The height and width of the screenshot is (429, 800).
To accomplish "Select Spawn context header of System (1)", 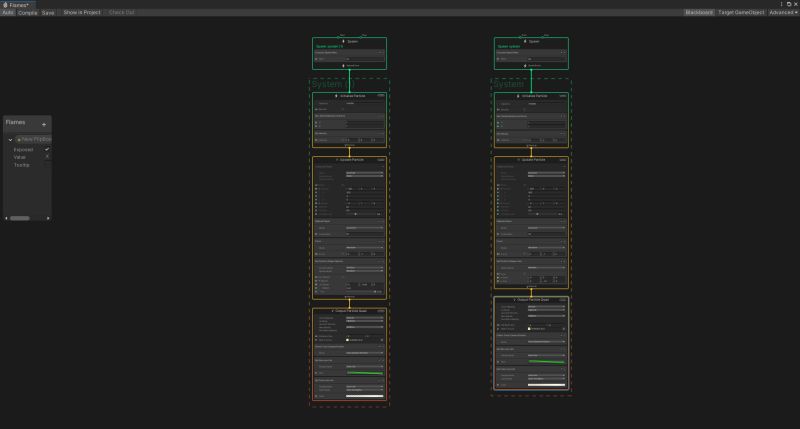I will pyautogui.click(x=349, y=41).
